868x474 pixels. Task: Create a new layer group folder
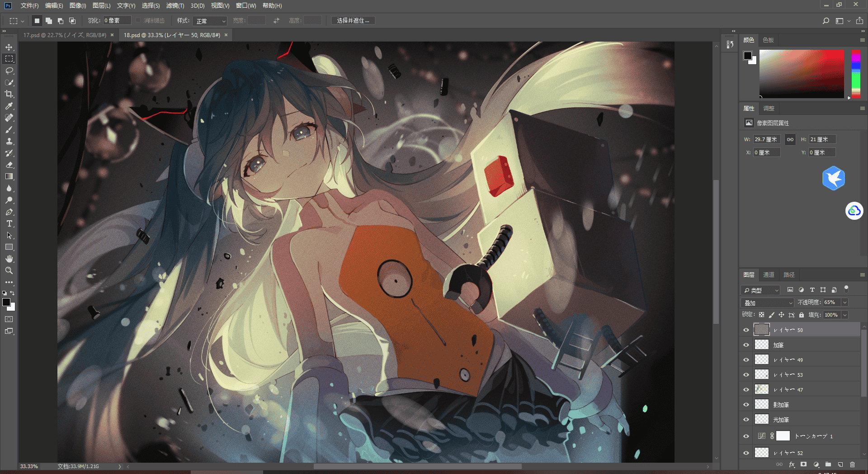pos(828,465)
